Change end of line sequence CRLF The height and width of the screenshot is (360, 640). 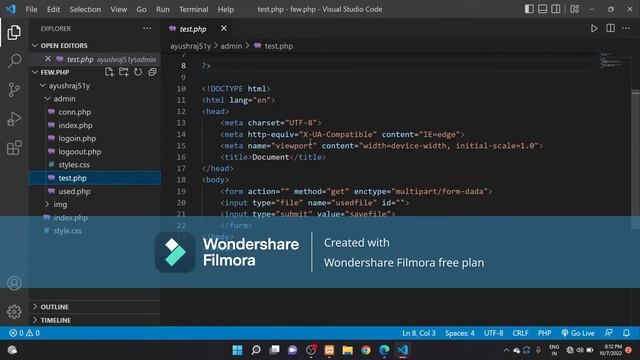point(520,333)
